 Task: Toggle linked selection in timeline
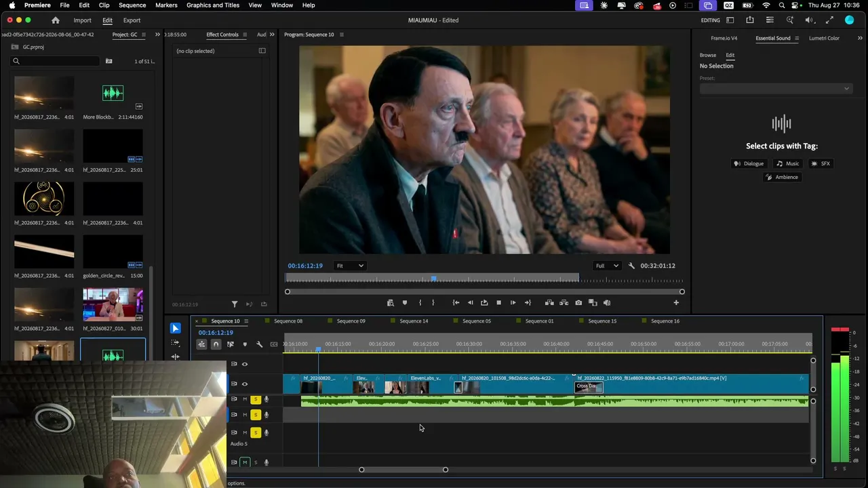coord(231,344)
